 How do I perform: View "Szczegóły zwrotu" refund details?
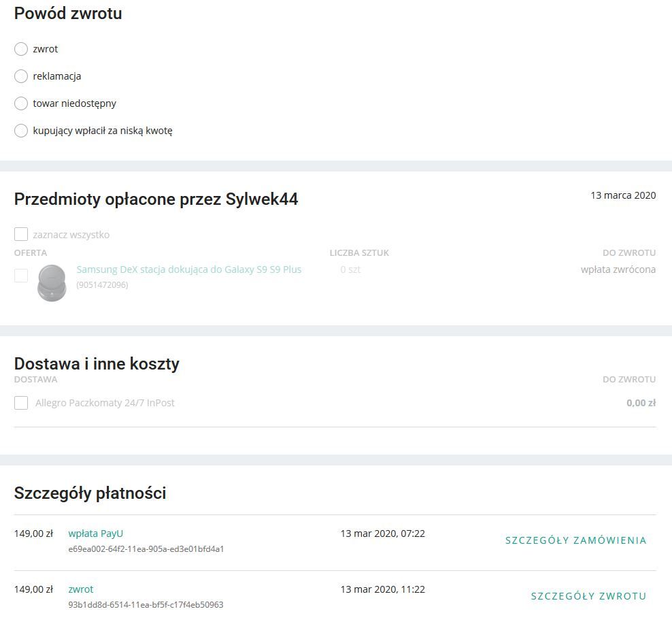coord(588,596)
